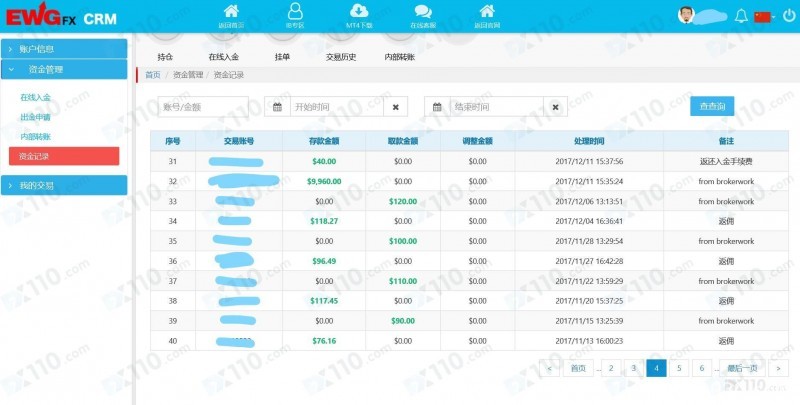The width and height of the screenshot is (800, 405).
Task: Click the $76.16 deposit amount
Action: pos(324,341)
